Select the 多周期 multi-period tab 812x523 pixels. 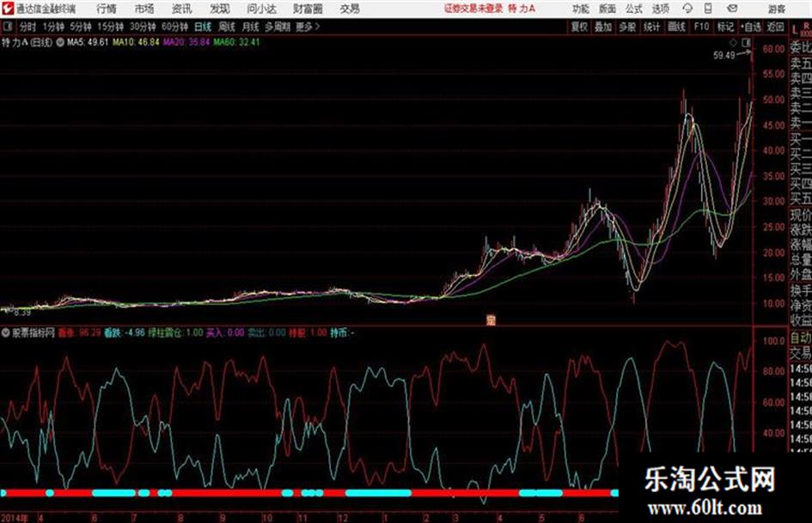(278, 27)
